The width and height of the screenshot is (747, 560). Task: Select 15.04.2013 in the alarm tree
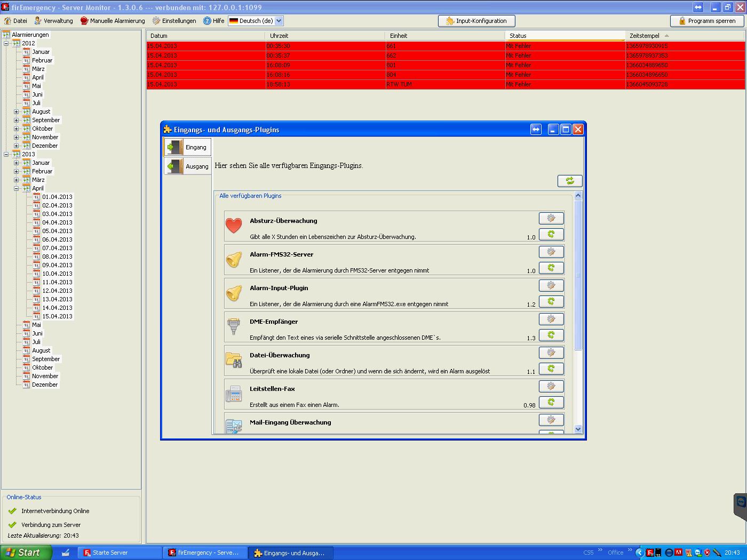(x=57, y=316)
